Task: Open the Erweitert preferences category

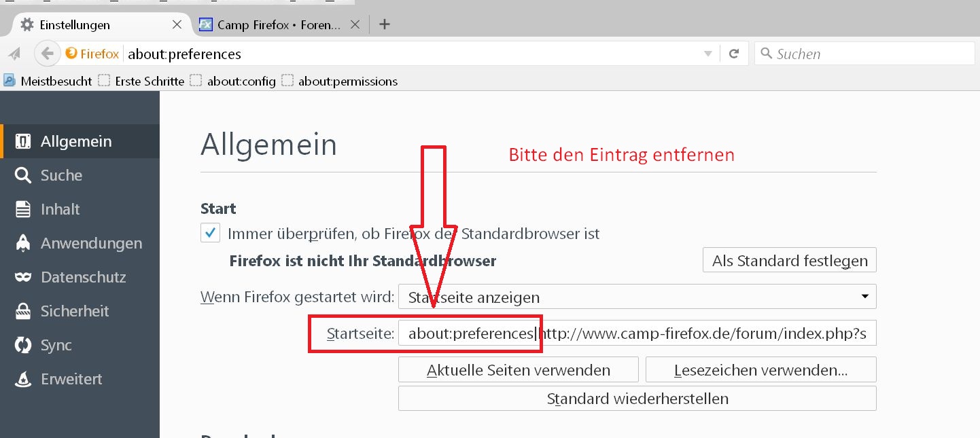Action: pos(80,379)
